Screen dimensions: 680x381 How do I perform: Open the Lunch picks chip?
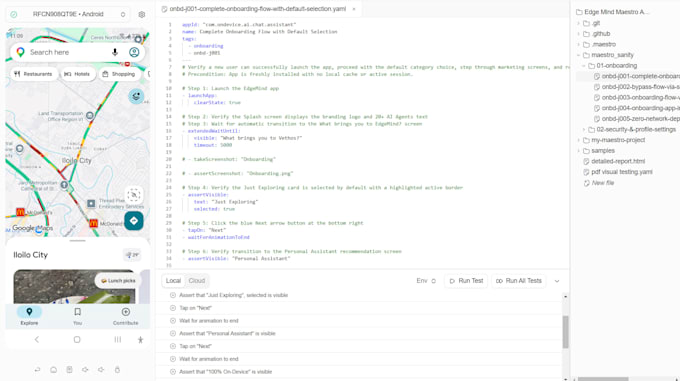click(x=118, y=281)
